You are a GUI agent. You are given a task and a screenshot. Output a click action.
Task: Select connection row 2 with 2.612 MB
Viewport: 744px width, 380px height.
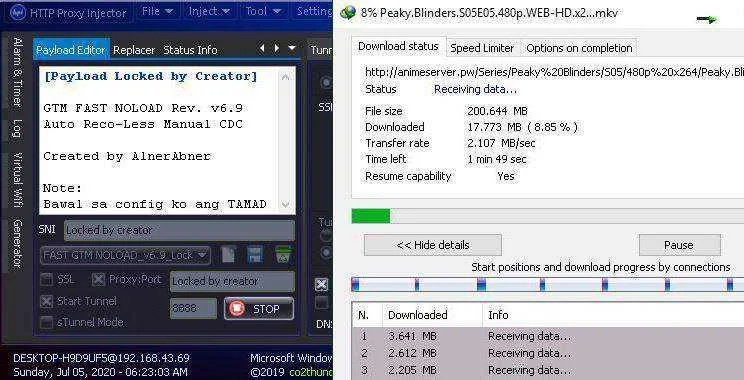point(548,353)
